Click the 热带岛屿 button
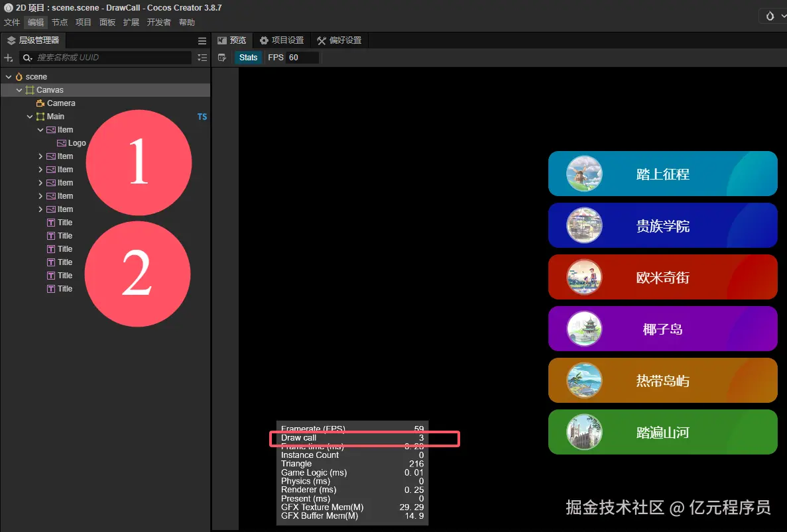This screenshot has height=532, width=787. [662, 380]
